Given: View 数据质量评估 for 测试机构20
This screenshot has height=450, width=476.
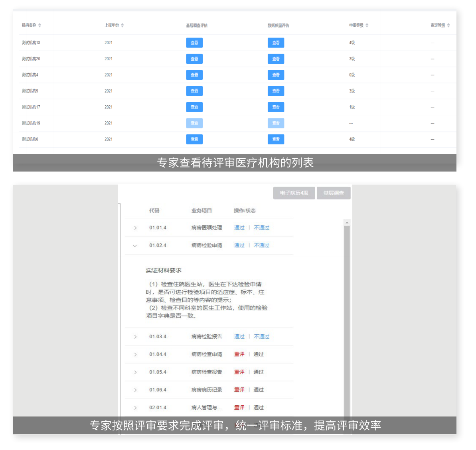Looking at the screenshot, I should [276, 59].
